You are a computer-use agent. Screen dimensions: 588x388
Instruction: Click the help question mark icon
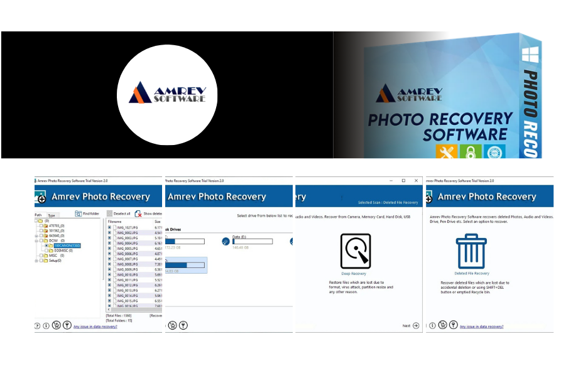38,325
